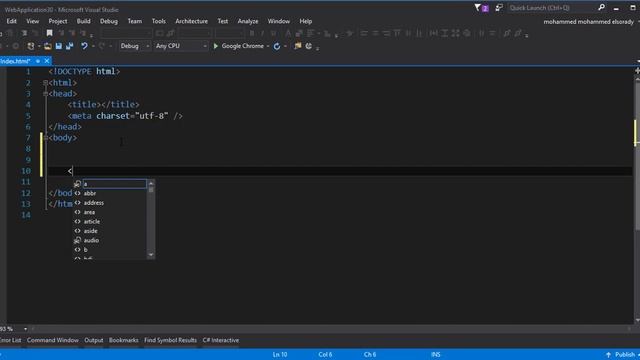Image resolution: width=640 pixels, height=360 pixels.
Task: Click the folder icon right of Refresh
Action: point(298,46)
